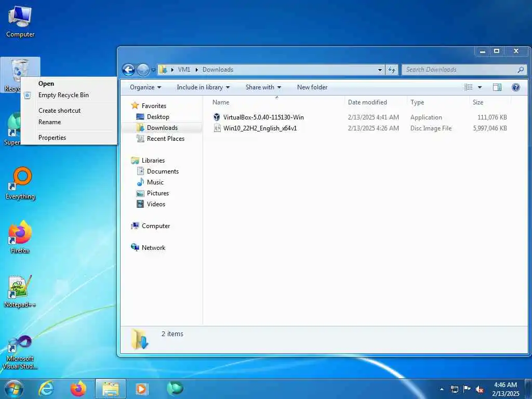The height and width of the screenshot is (399, 532).
Task: Select the Notepad++ desktop shortcut
Action: pyautogui.click(x=20, y=291)
